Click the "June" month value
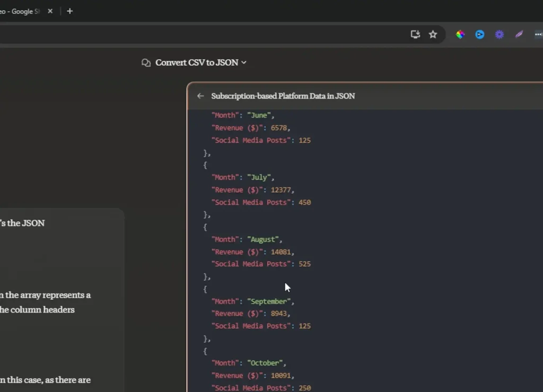This screenshot has height=392, width=543. 259,115
